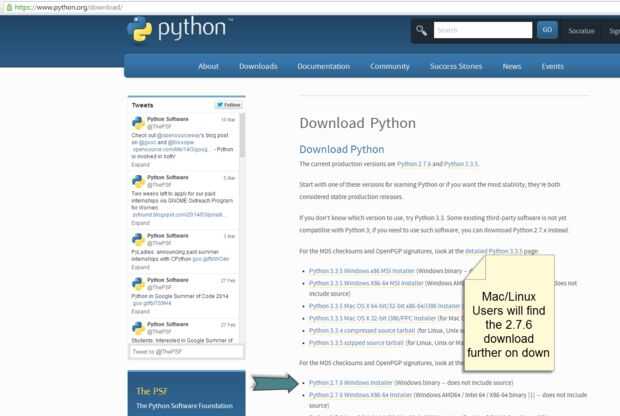Expand the PyLadies internships tweet
620x416 pixels.
pos(140,267)
